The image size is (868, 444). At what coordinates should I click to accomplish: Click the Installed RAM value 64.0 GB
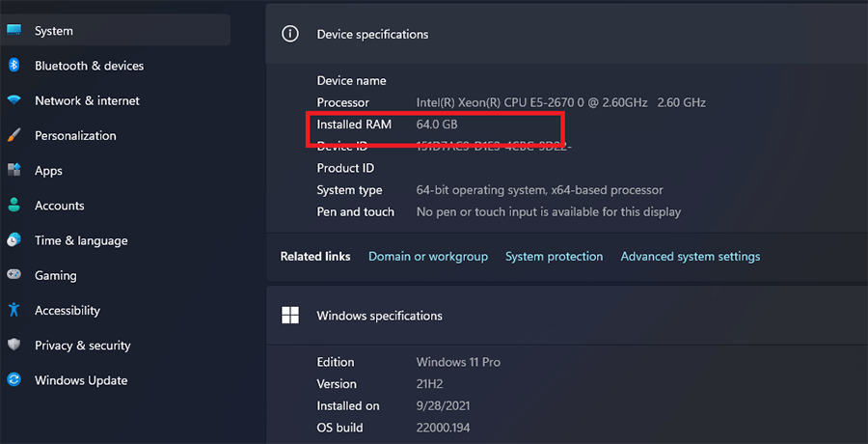click(437, 125)
